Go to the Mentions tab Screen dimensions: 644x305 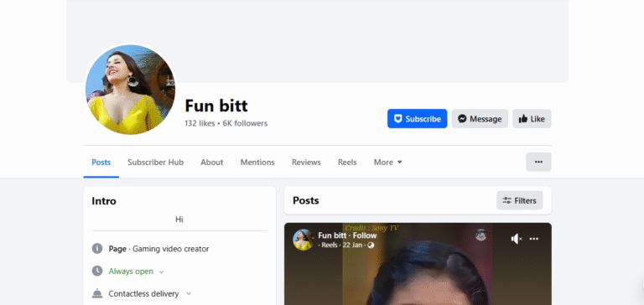point(257,163)
